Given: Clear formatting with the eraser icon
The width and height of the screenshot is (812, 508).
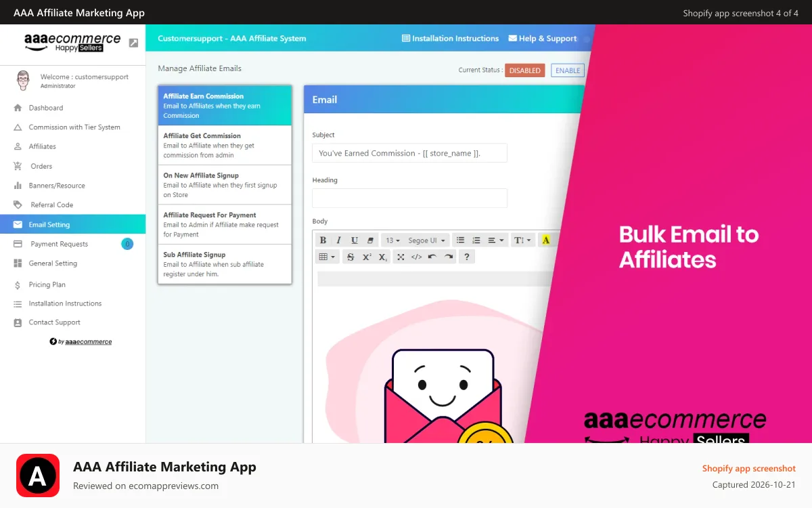Looking at the screenshot, I should coord(370,240).
